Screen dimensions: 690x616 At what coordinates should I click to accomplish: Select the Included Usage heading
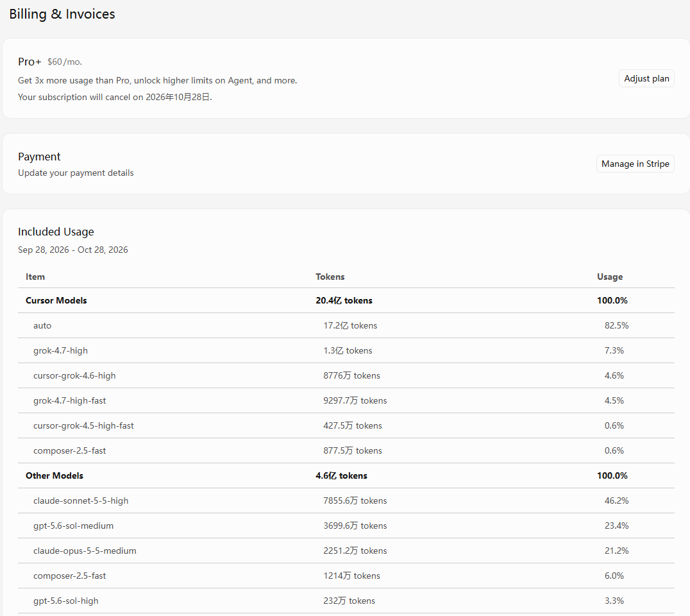click(x=56, y=232)
